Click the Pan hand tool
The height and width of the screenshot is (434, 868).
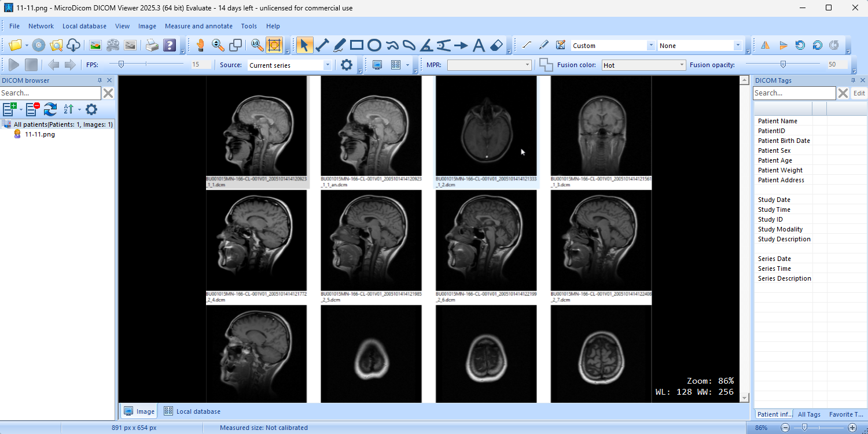click(201, 45)
